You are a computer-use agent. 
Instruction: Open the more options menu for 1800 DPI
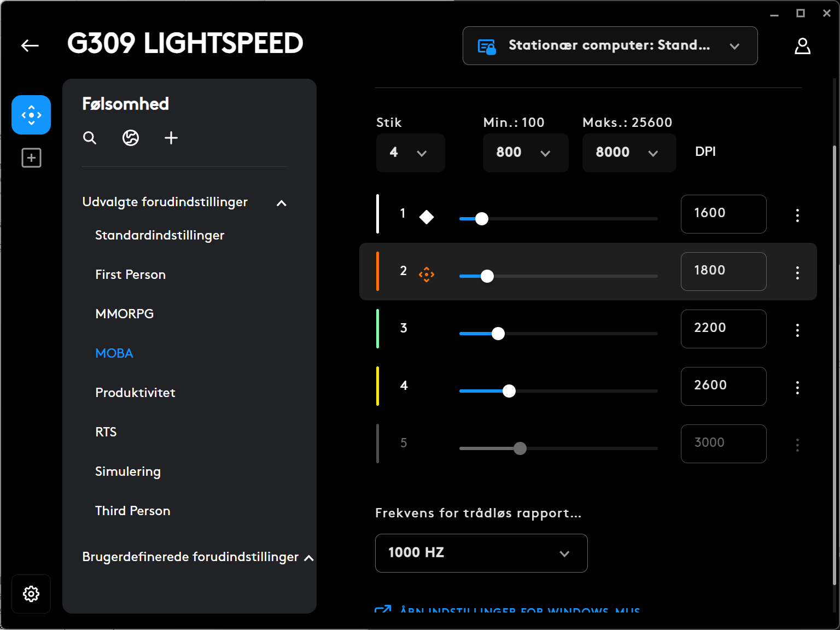point(797,272)
